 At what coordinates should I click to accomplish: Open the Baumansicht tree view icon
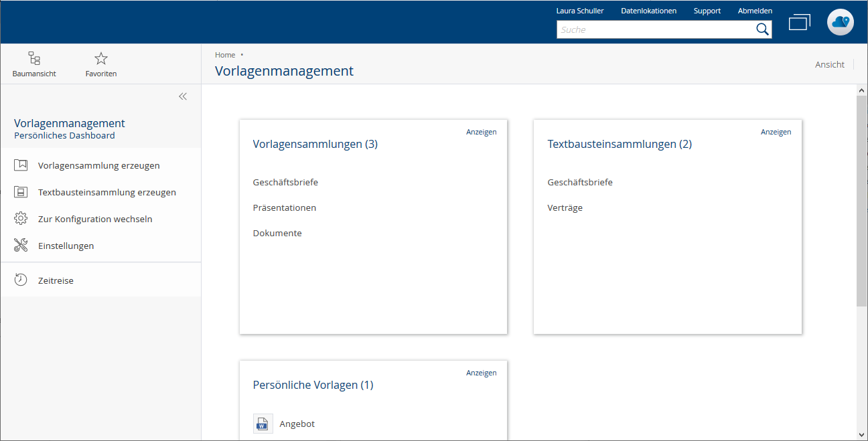pyautogui.click(x=33, y=59)
